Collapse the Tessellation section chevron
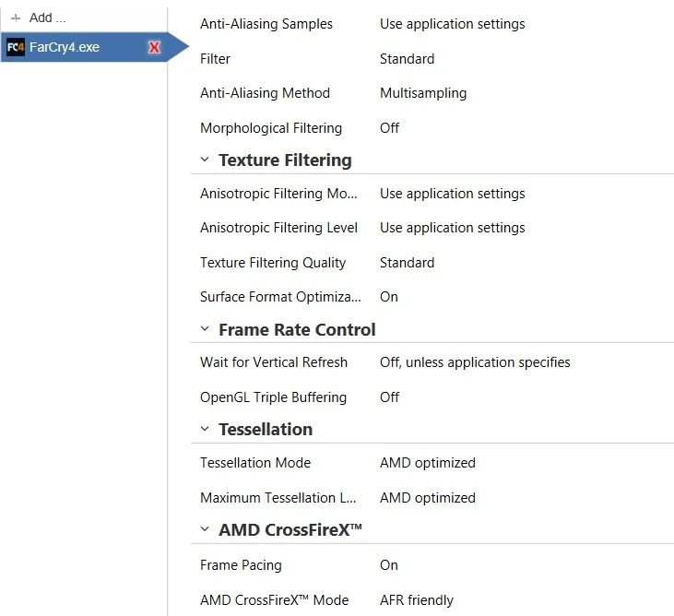 point(205,429)
